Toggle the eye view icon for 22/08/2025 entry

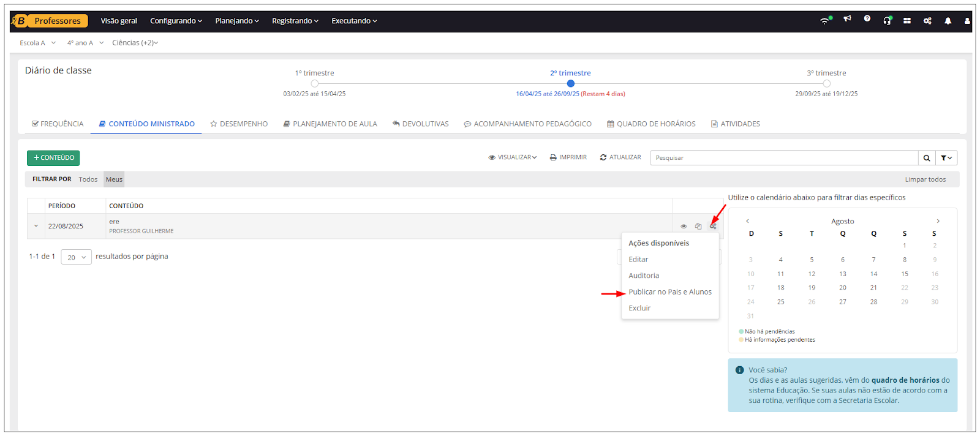[x=684, y=227]
